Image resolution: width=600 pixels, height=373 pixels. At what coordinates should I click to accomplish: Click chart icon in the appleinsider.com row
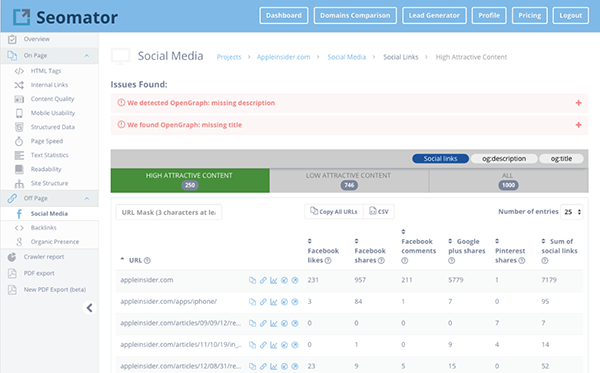(274, 280)
